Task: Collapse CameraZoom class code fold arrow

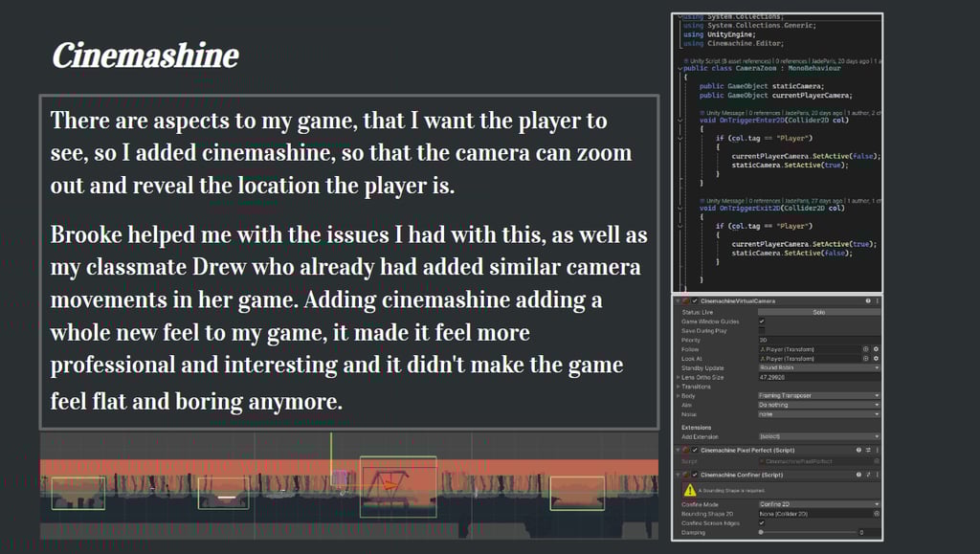Action: pos(680,68)
